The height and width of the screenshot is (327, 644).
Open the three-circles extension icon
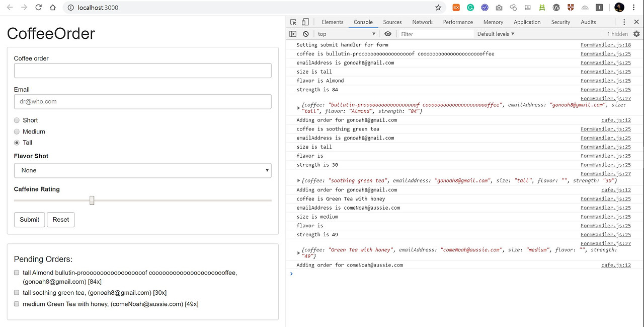pyautogui.click(x=514, y=8)
